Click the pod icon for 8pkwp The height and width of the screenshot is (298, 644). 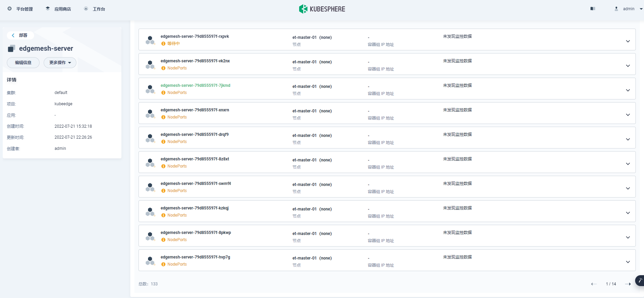150,236
